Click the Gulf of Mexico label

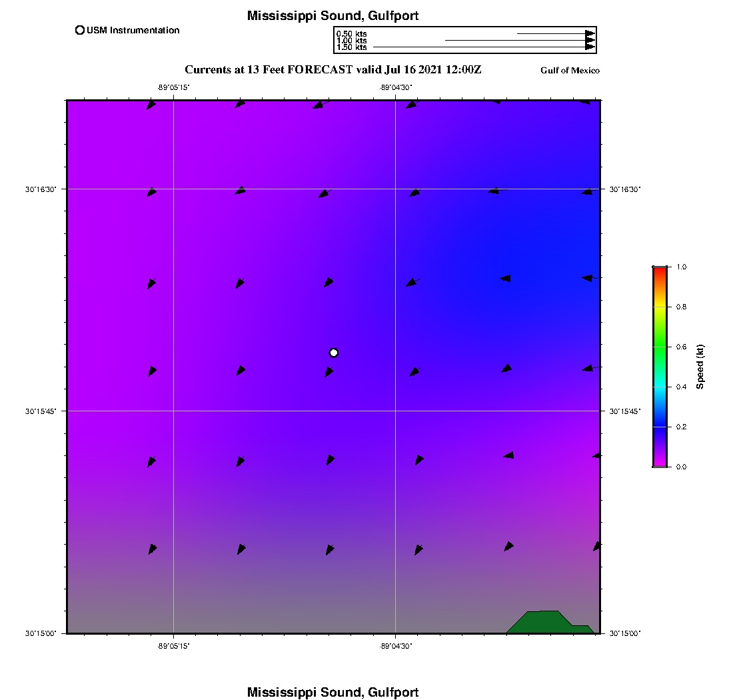[x=570, y=70]
